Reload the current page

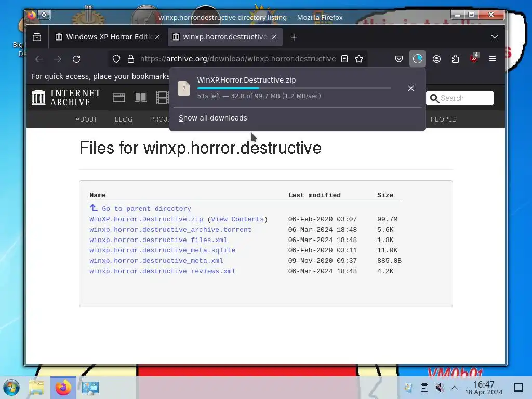[76, 59]
